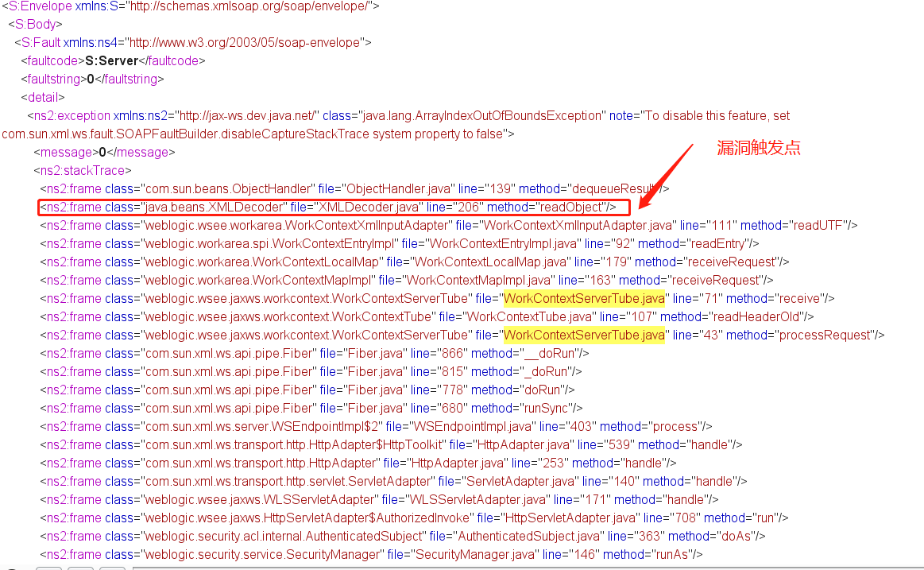The height and width of the screenshot is (570, 924).
Task: Click the method "readObject" attribute
Action: click(x=548, y=207)
